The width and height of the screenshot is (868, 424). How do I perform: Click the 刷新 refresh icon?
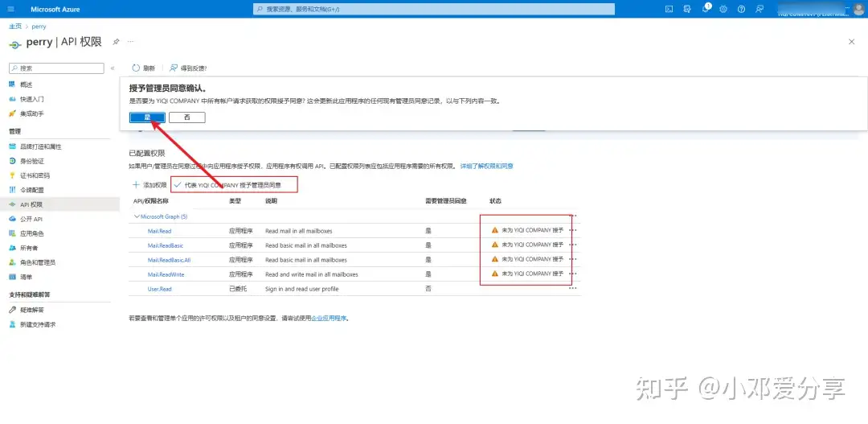136,68
